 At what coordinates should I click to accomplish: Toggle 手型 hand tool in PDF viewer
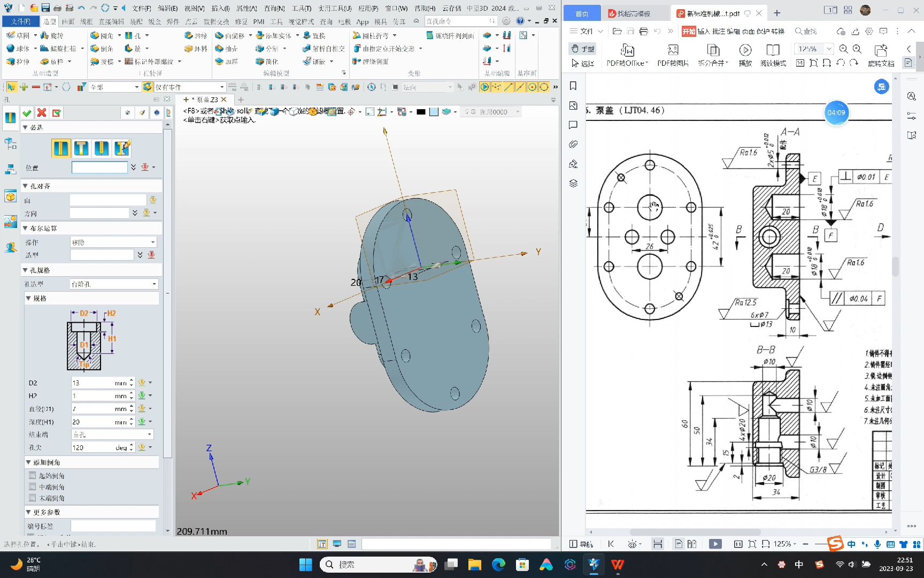coord(583,48)
